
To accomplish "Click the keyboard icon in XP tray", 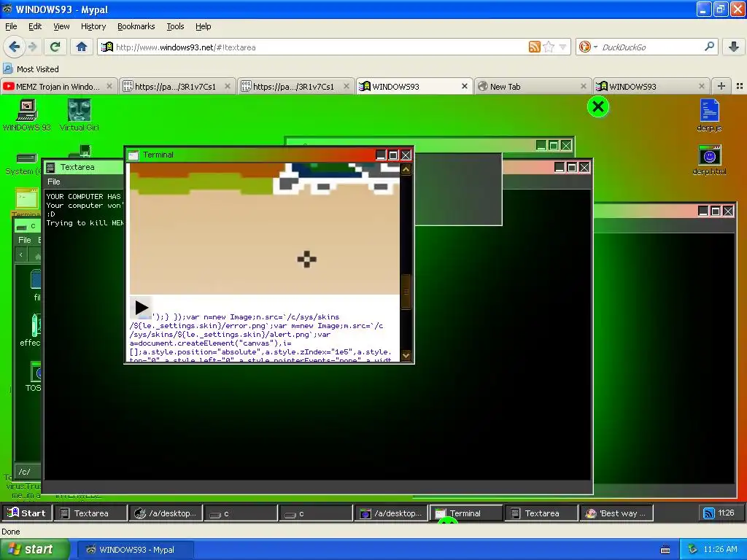I will pyautogui.click(x=665, y=550).
